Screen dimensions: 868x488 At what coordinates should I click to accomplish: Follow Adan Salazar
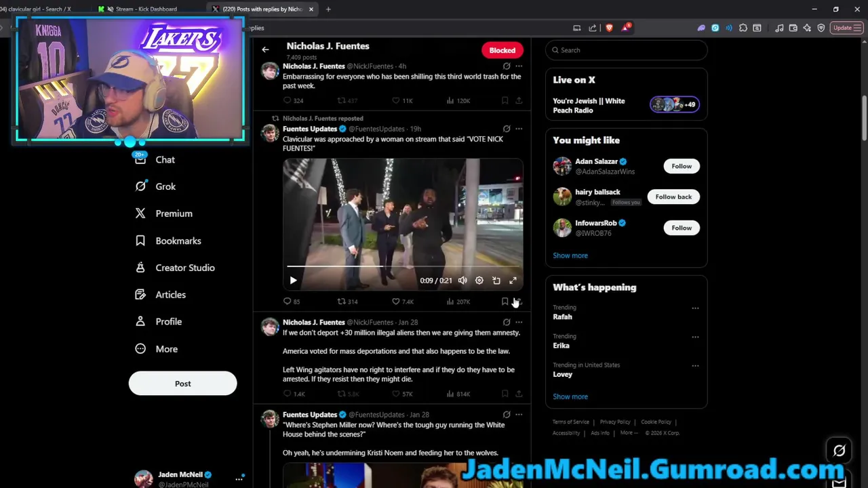682,166
